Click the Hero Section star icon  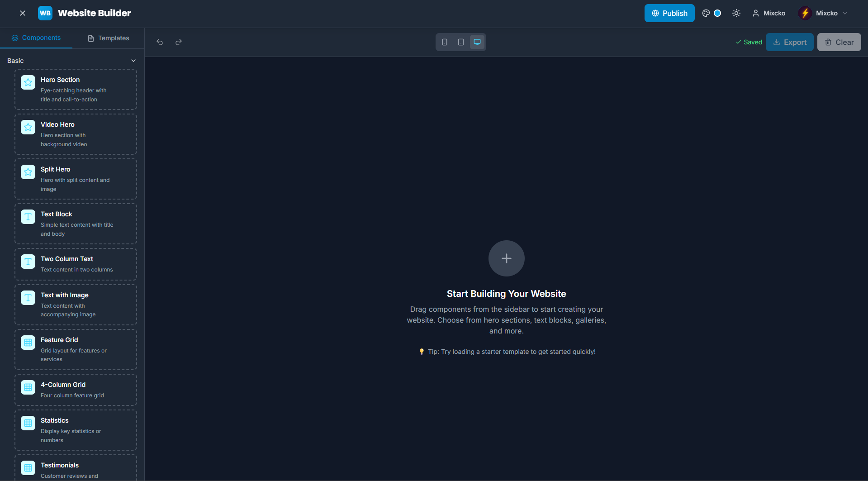(x=28, y=82)
